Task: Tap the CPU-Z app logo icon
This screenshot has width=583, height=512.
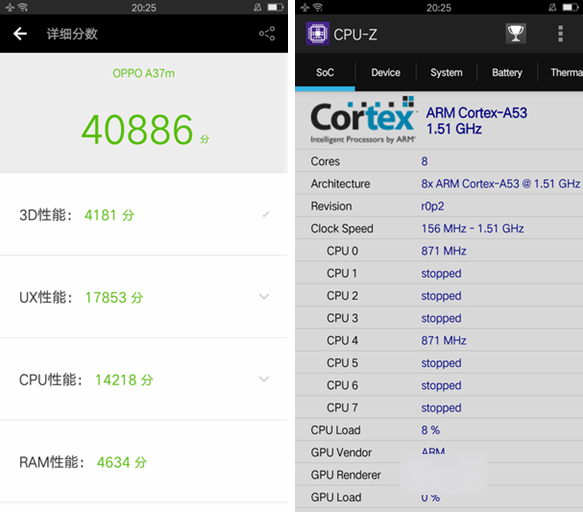Action: click(x=318, y=33)
